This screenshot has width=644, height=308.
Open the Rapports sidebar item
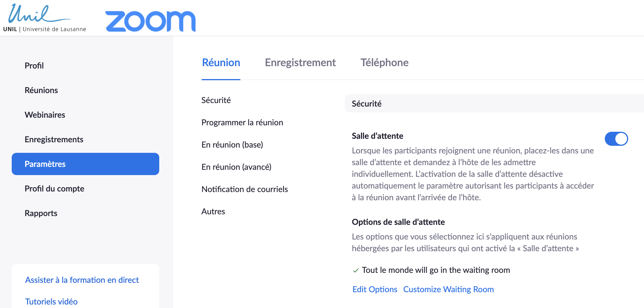pyautogui.click(x=41, y=213)
